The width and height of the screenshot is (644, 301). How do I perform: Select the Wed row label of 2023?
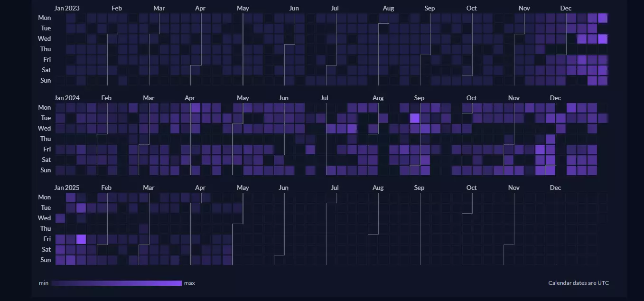(x=45, y=38)
